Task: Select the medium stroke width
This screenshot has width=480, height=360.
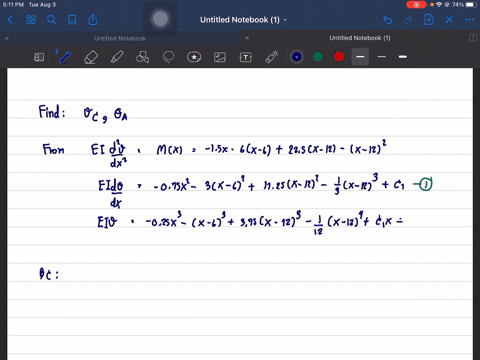Action: click(x=360, y=57)
